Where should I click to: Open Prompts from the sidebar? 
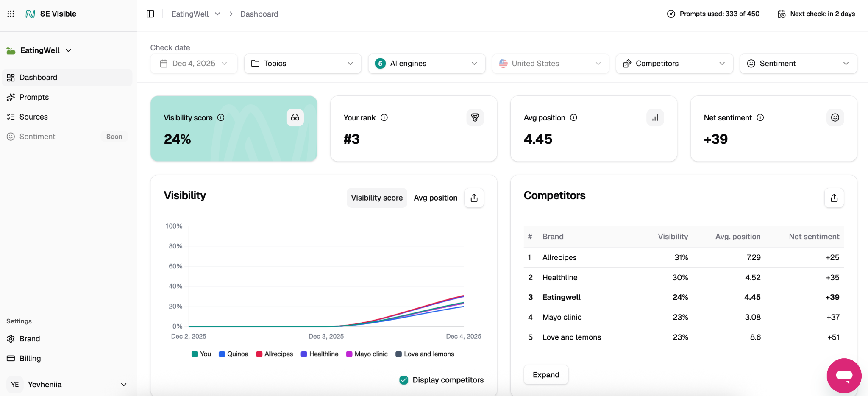[x=34, y=97]
